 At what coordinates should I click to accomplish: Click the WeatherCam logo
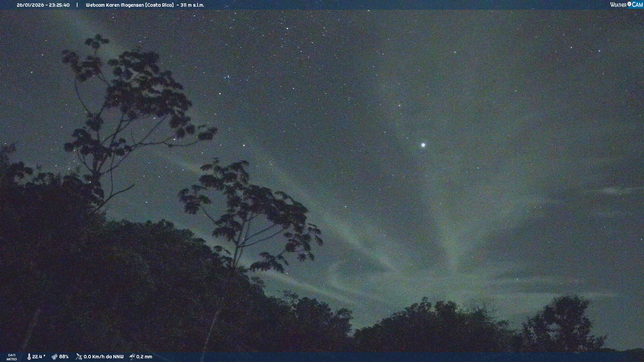626,5
